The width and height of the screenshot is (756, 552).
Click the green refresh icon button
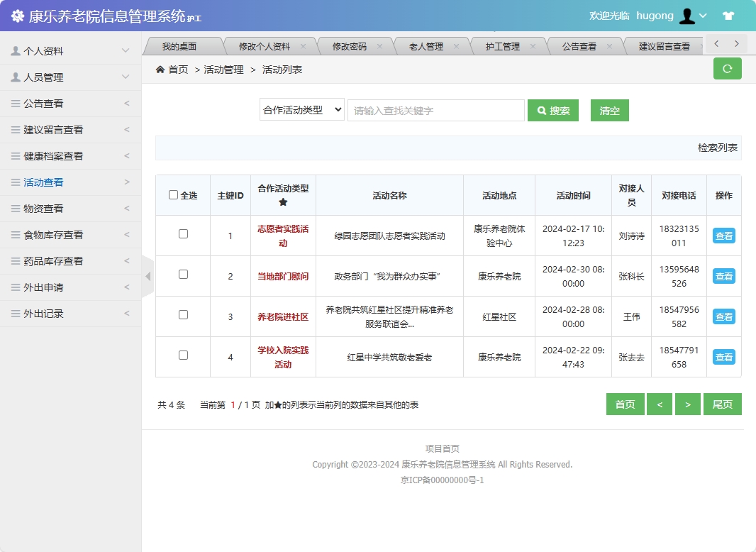(727, 68)
